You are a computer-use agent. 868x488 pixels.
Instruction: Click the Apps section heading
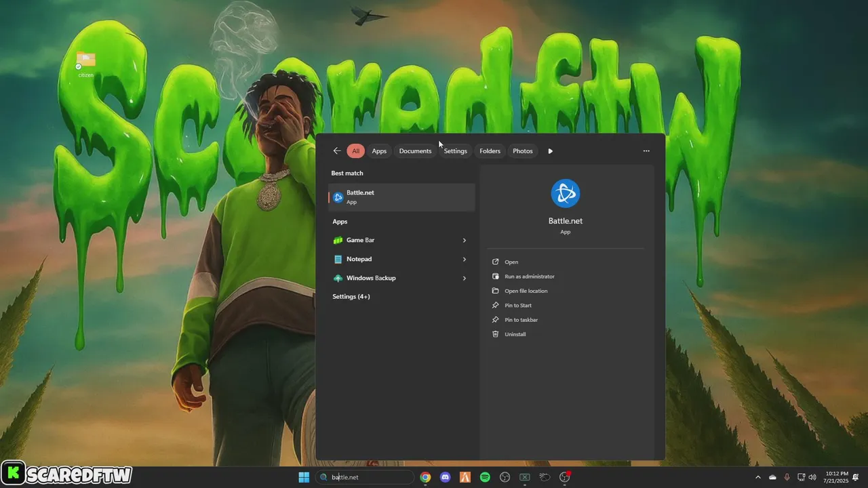pyautogui.click(x=340, y=222)
